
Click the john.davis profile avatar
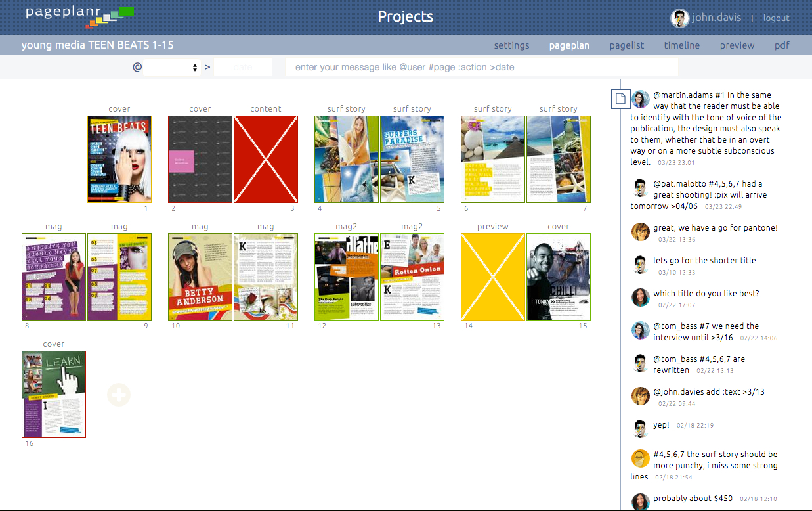point(679,18)
